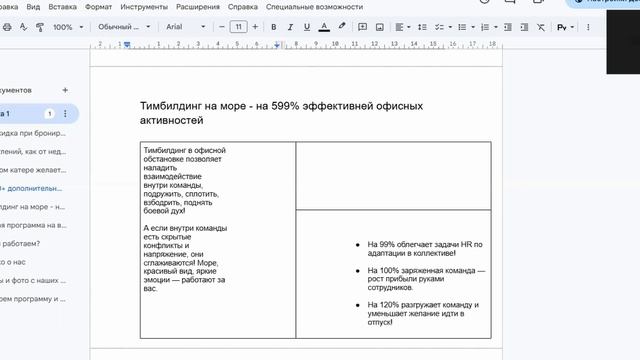The image size is (640, 360).
Task: Open the 'Вставка' menu
Action: tap(62, 7)
